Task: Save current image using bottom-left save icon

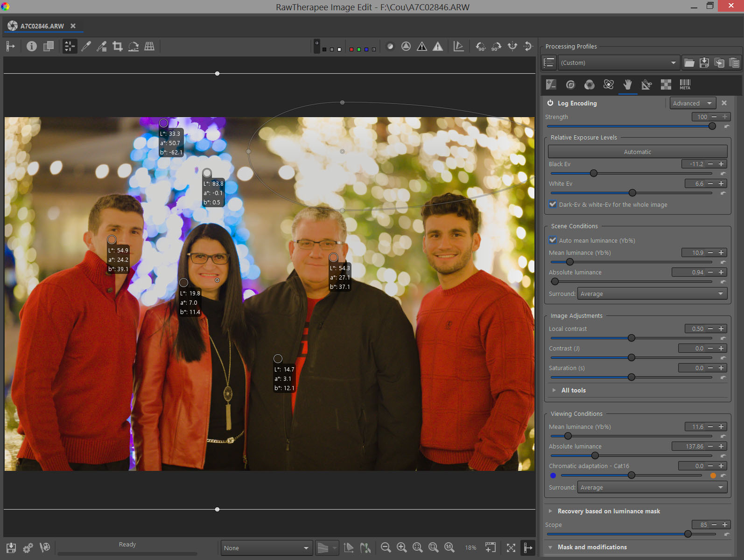Action: (11, 548)
